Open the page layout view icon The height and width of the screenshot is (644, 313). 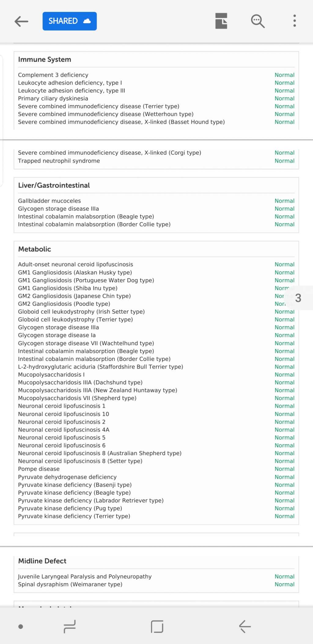click(x=221, y=21)
